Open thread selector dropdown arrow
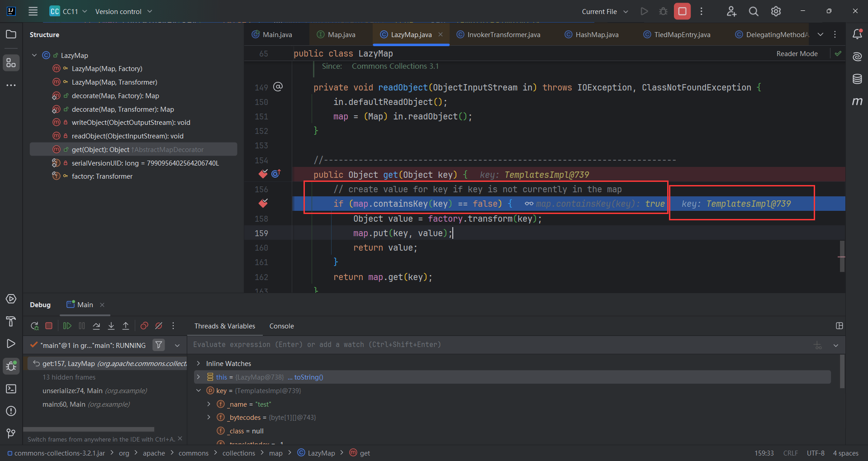Image resolution: width=868 pixels, height=461 pixels. click(177, 345)
